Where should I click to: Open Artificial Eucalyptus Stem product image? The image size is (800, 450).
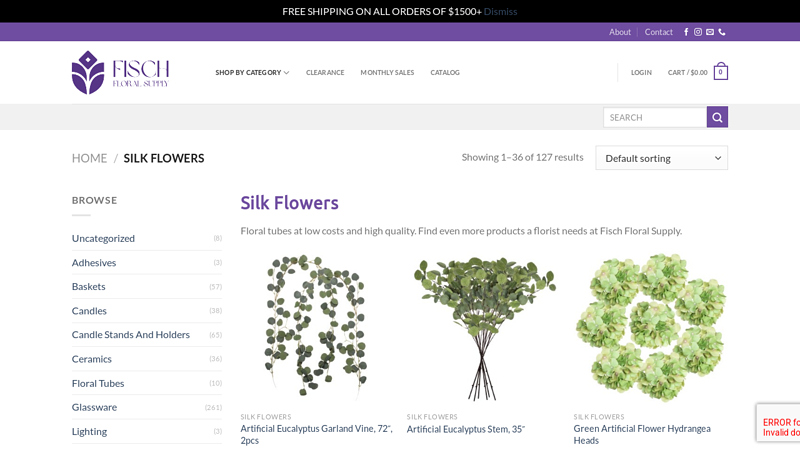(x=483, y=327)
